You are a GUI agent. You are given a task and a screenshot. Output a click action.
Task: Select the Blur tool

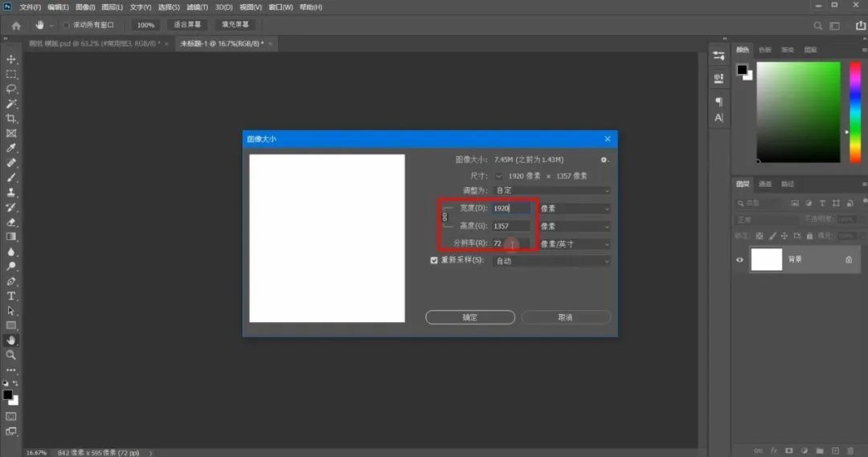[x=11, y=251]
